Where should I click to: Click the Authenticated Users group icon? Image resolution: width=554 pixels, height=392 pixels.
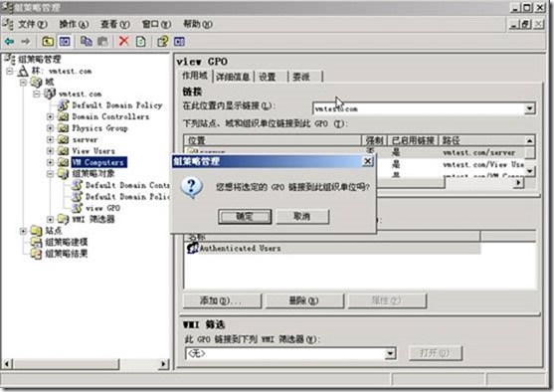pyautogui.click(x=193, y=248)
